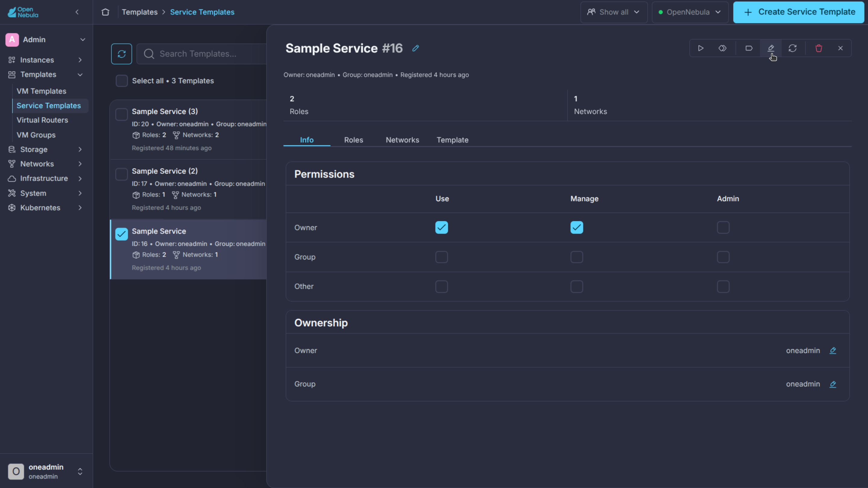Screen dimensions: 868x488
Task: Click the Create Service Template button
Action: click(x=799, y=12)
